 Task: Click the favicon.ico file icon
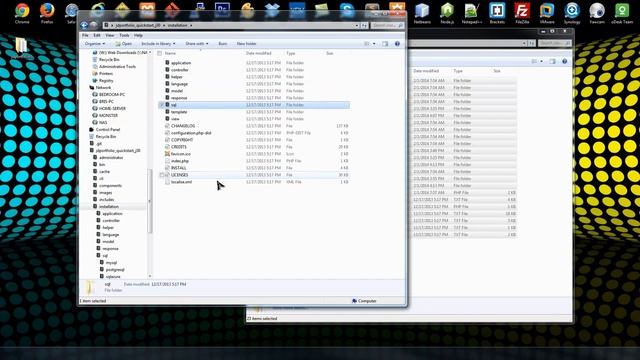coord(167,154)
